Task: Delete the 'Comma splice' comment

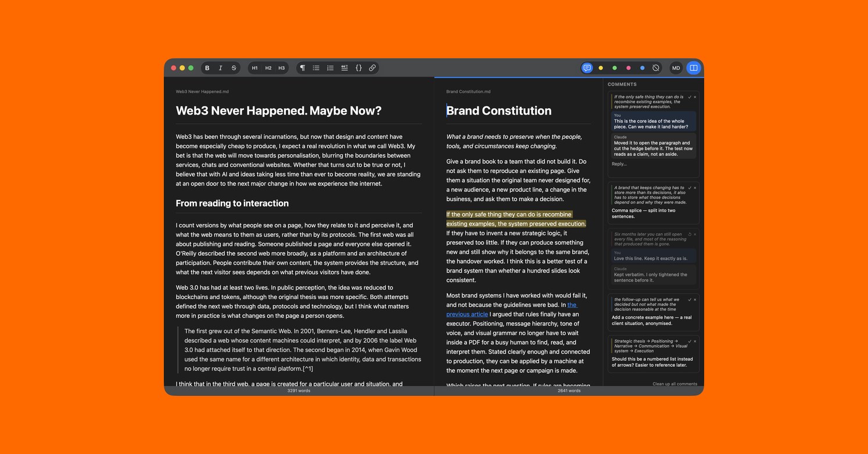Action: pyautogui.click(x=695, y=188)
